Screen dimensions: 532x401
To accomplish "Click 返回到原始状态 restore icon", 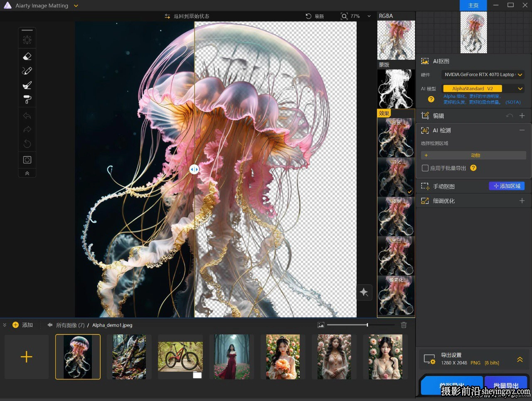I will [x=167, y=16].
